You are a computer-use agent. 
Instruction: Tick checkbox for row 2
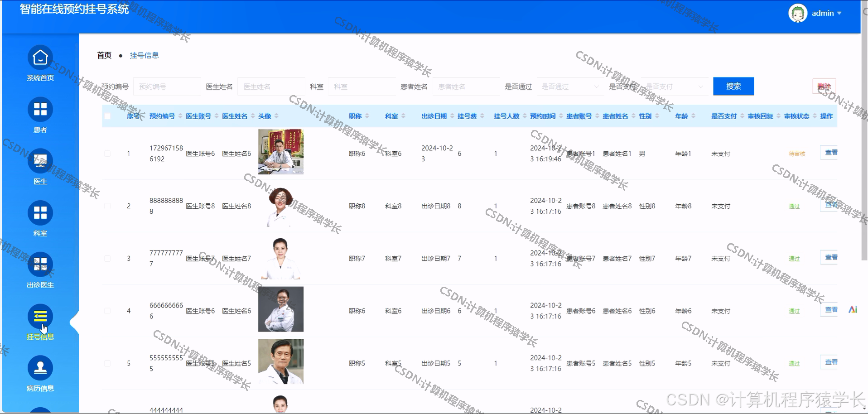coord(107,206)
